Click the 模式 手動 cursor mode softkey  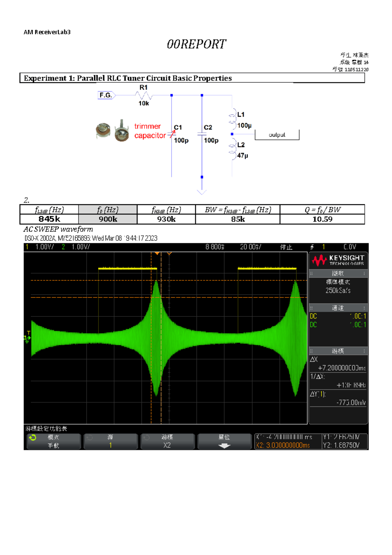[x=54, y=442]
